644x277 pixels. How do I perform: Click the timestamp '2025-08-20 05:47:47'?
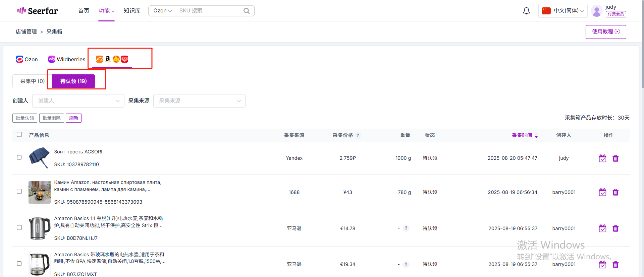tap(513, 158)
